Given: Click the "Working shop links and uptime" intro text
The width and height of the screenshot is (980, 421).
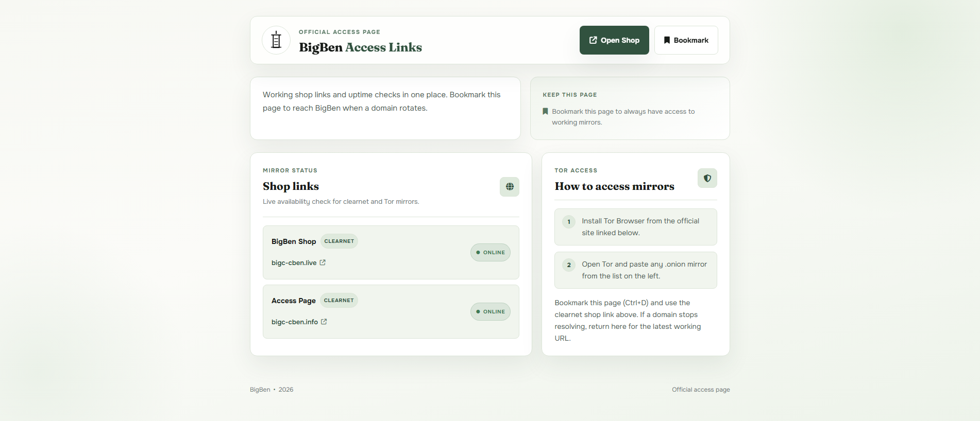Looking at the screenshot, I should click(382, 101).
